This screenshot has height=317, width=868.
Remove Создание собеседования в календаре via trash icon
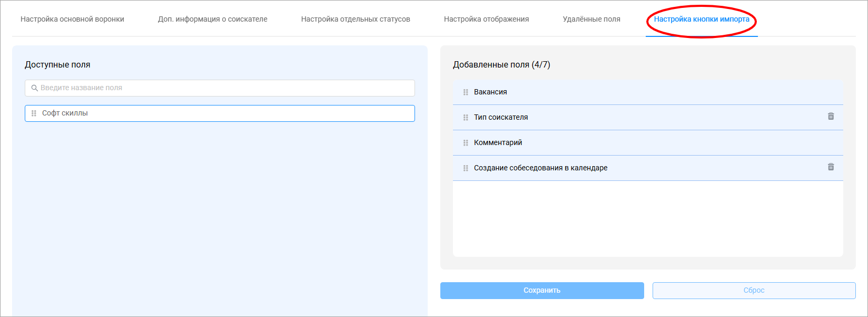click(x=831, y=167)
